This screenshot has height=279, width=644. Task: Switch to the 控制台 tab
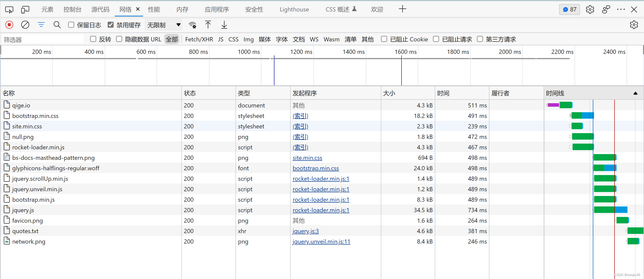72,9
